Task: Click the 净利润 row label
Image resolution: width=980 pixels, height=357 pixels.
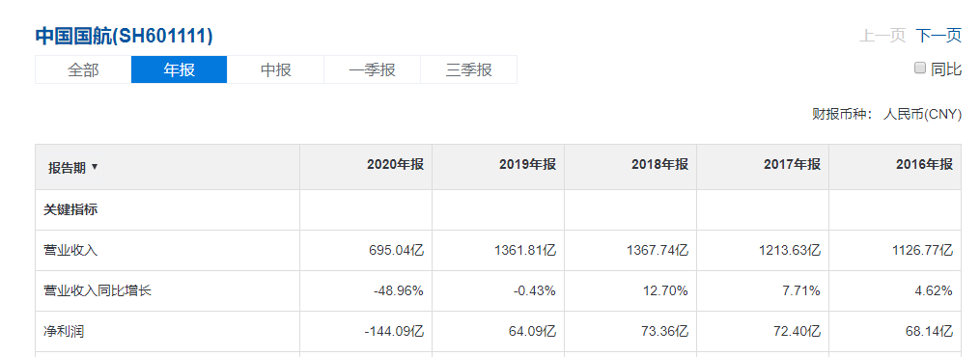Action: pyautogui.click(x=64, y=331)
